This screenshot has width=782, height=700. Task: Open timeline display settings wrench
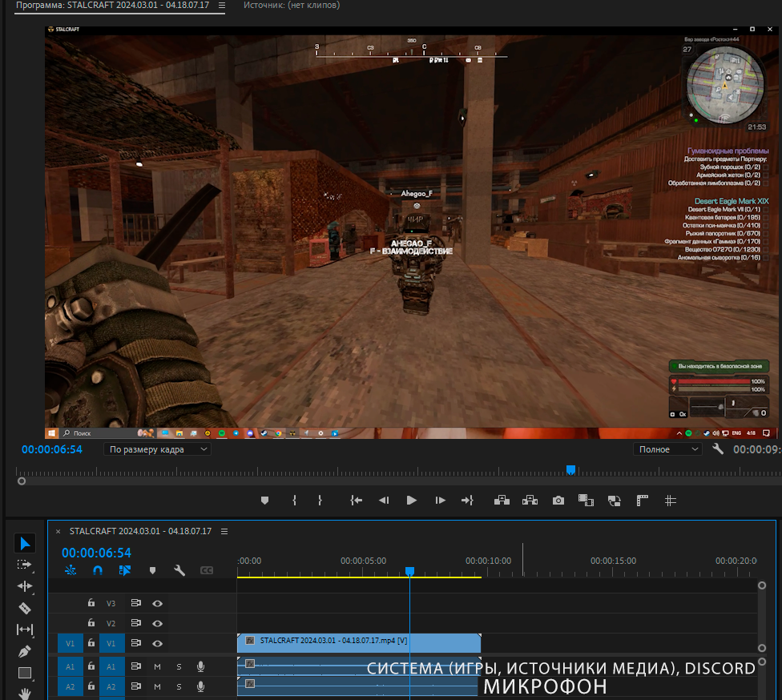tap(179, 570)
